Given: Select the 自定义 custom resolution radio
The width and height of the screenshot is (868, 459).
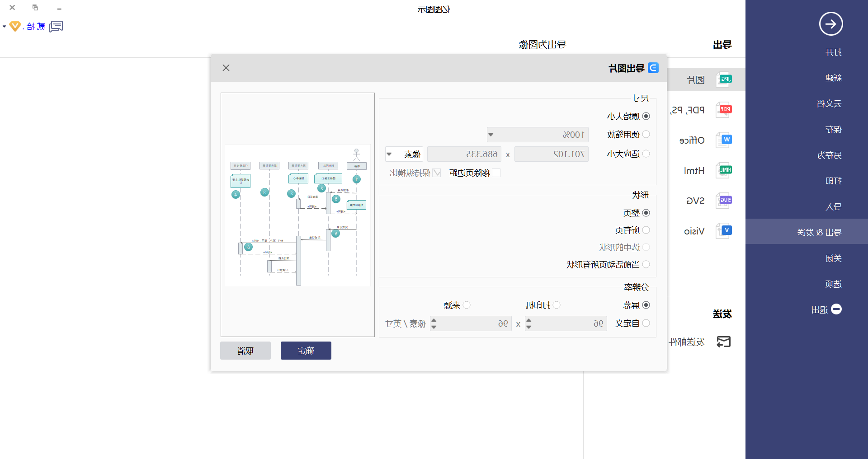Looking at the screenshot, I should coord(646,323).
